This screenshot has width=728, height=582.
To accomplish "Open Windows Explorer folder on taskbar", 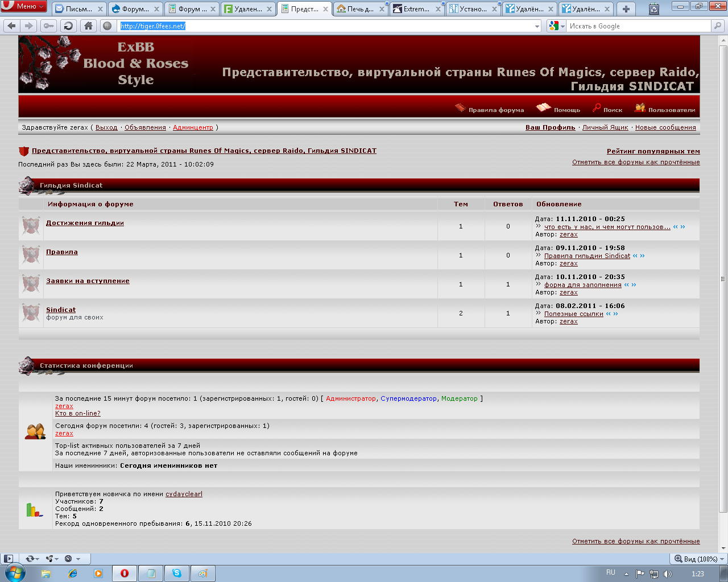I will (46, 573).
